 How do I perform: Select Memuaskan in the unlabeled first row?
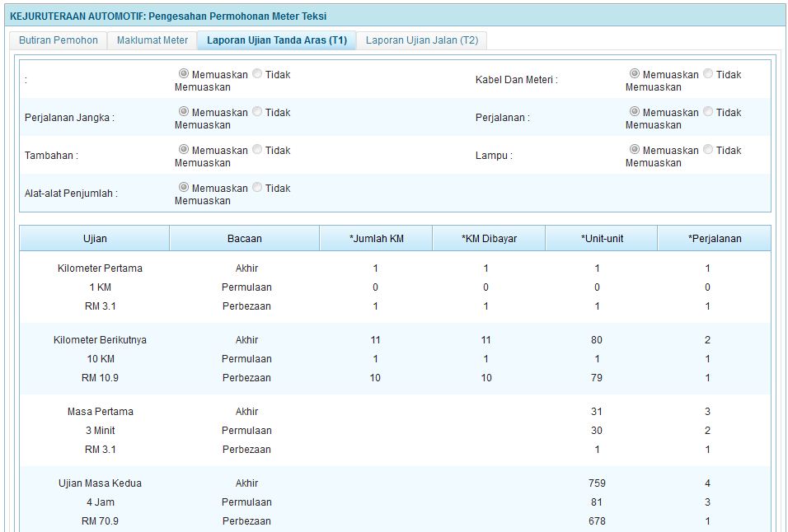tap(184, 74)
